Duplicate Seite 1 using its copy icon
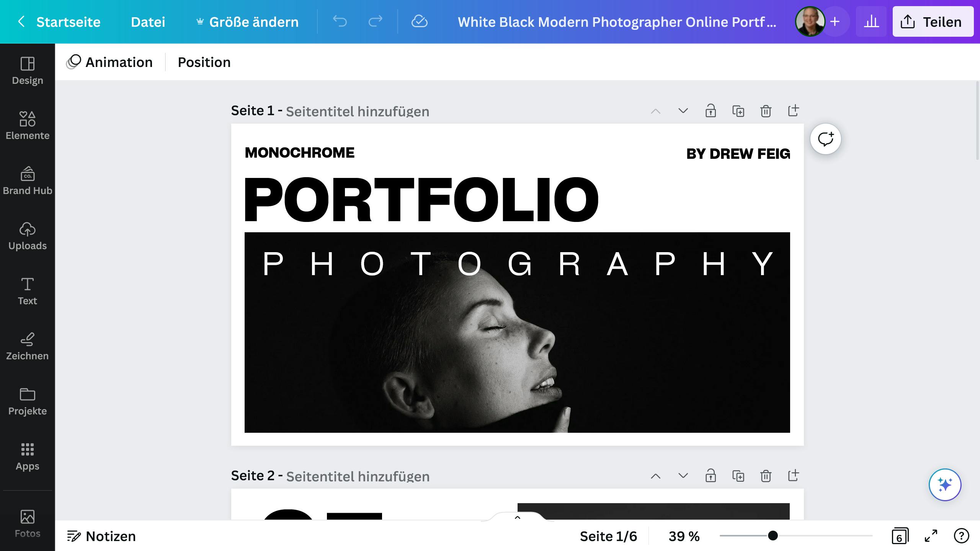This screenshot has width=980, height=551. click(738, 111)
